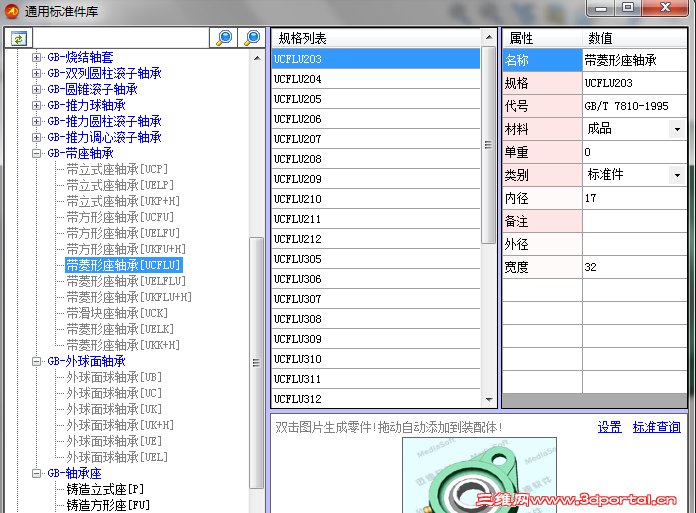The height and width of the screenshot is (513, 696).
Task: Select UCFLU208 in the spec list
Action: tap(376, 159)
